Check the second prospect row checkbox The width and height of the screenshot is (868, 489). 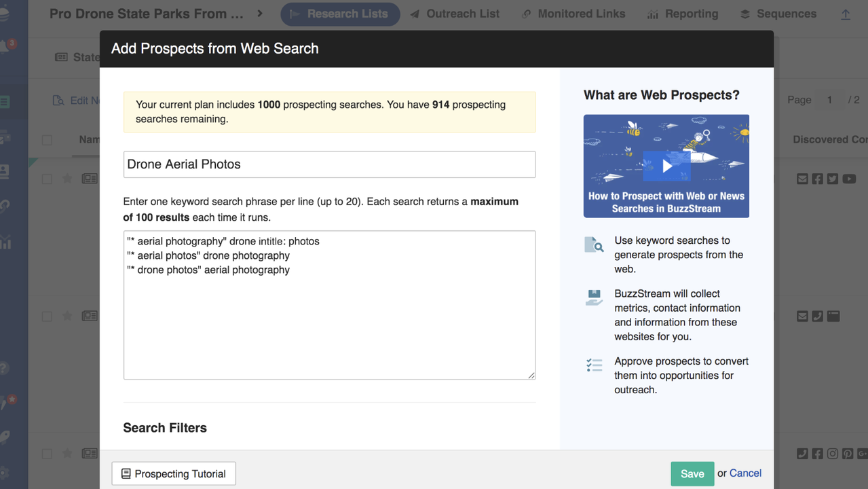[x=47, y=316]
